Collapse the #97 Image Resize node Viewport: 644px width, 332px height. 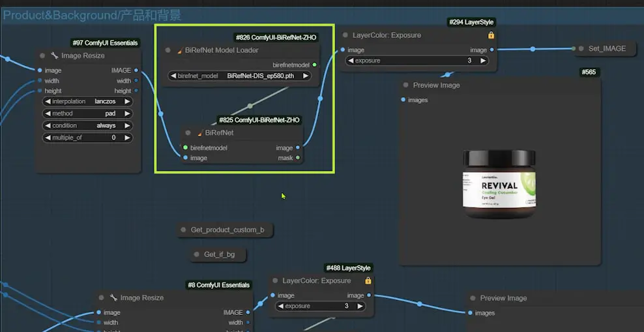(x=42, y=55)
